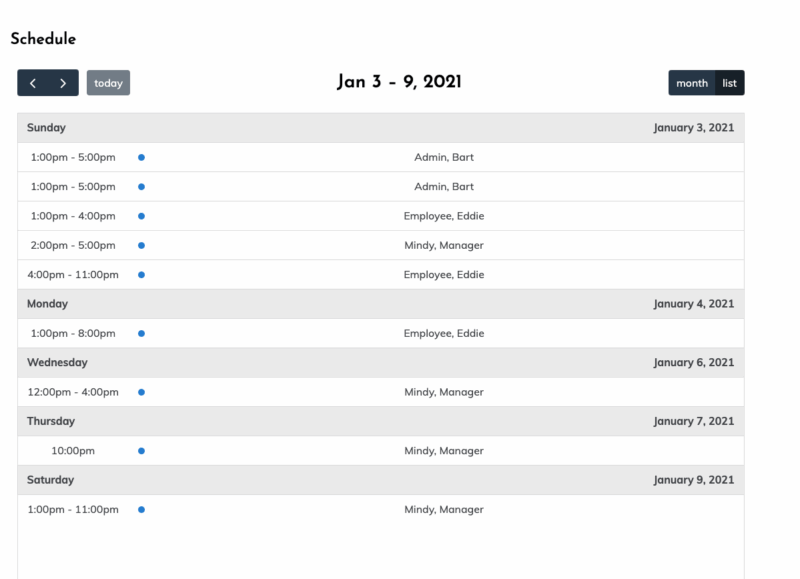
Task: Go to next week with right arrow
Action: click(63, 83)
